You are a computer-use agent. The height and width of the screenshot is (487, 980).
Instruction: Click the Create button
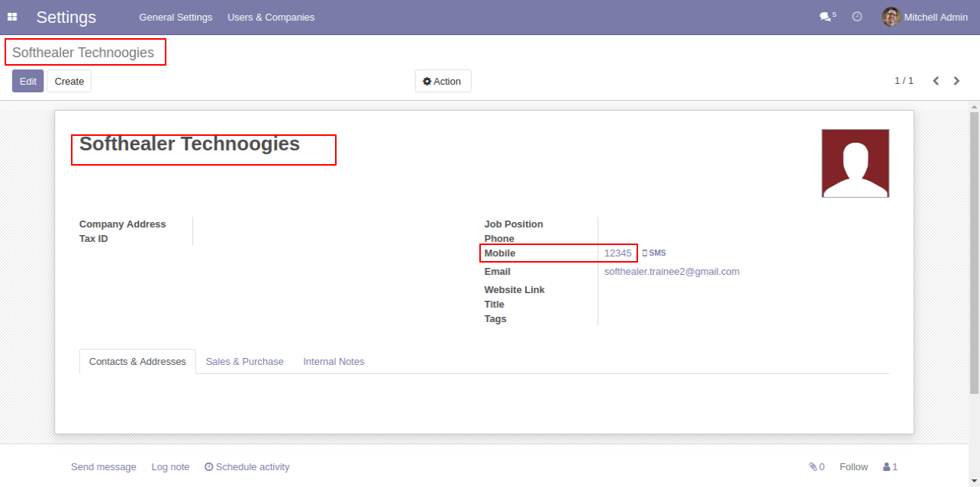[69, 81]
